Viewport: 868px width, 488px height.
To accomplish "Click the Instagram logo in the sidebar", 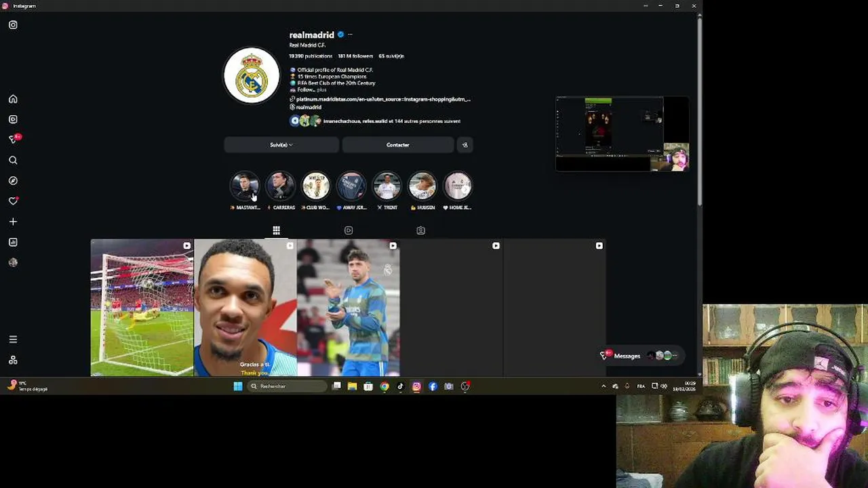I will click(13, 25).
